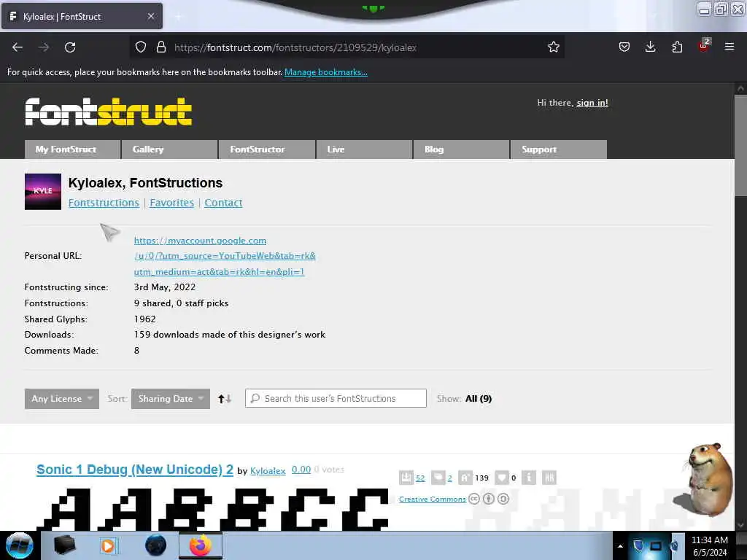
Task: Click the taskbar clock 11:34 AM
Action: point(709,545)
